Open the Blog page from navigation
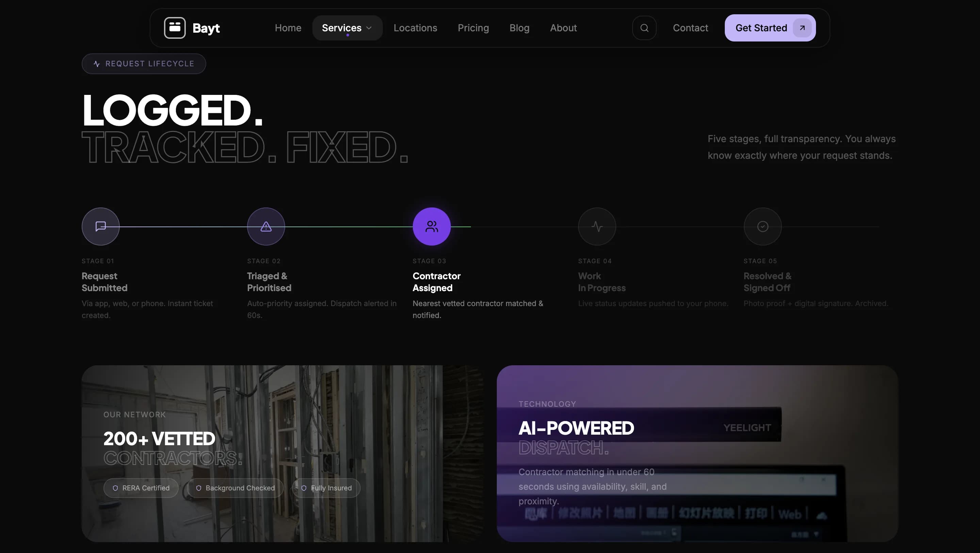 519,28
